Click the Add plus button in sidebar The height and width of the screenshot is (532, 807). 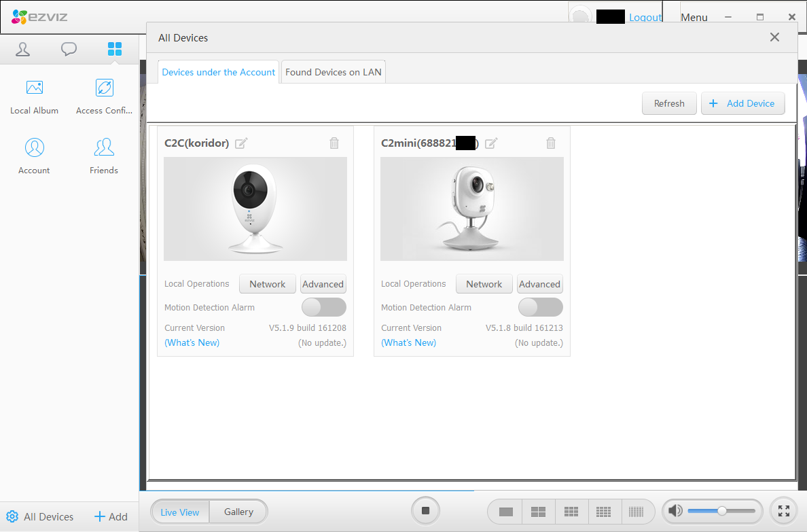coord(111,516)
